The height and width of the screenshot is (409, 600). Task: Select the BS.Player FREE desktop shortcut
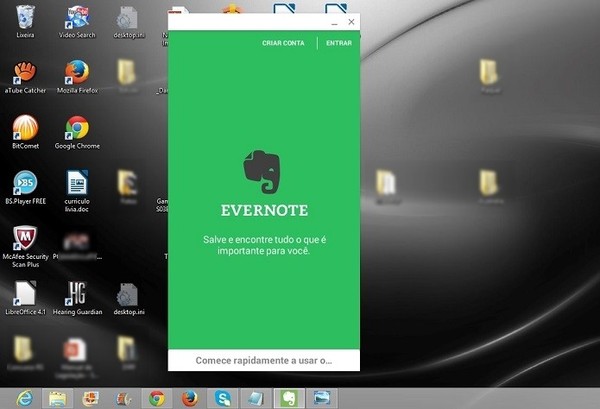[25, 188]
